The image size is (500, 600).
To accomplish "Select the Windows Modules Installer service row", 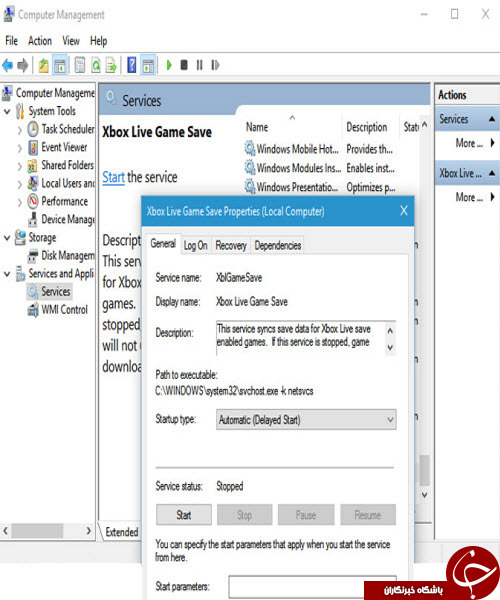I will point(321,168).
